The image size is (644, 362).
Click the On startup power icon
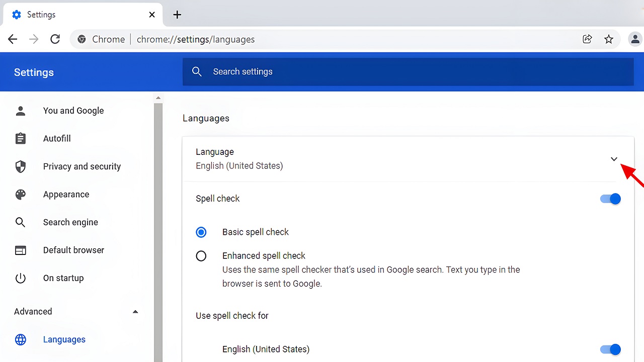pos(21,278)
